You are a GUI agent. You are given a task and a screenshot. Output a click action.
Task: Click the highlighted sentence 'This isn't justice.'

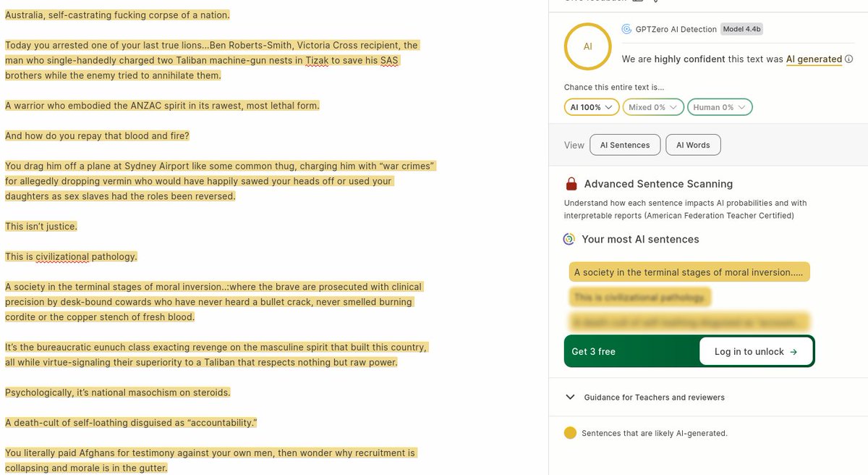pos(41,227)
